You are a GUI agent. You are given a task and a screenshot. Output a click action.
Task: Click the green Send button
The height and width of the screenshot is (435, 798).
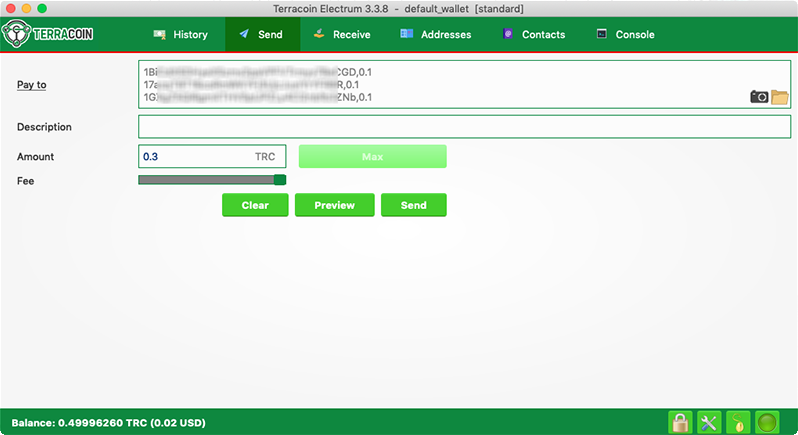point(414,205)
